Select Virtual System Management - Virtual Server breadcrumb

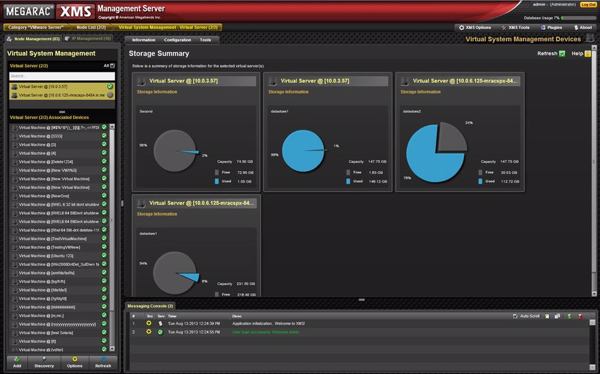168,28
